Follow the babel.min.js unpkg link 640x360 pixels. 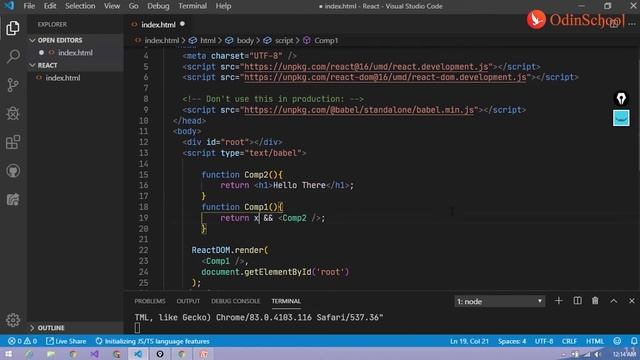359,110
